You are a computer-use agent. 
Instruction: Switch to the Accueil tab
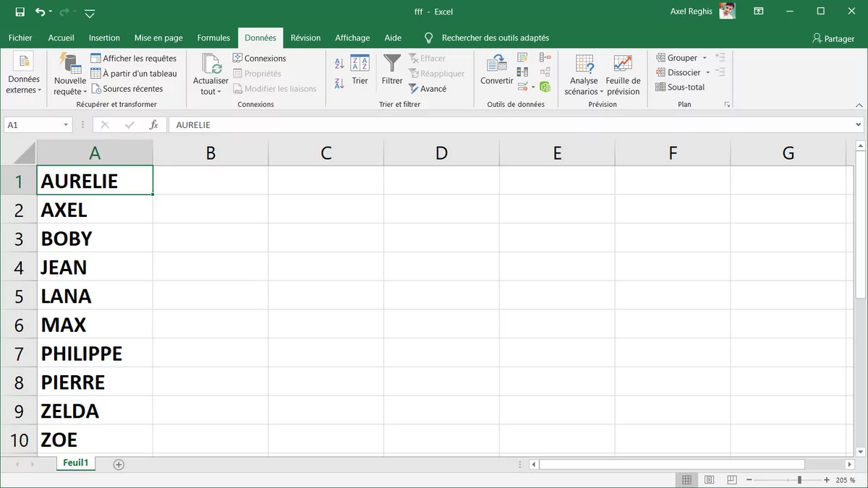(61, 38)
